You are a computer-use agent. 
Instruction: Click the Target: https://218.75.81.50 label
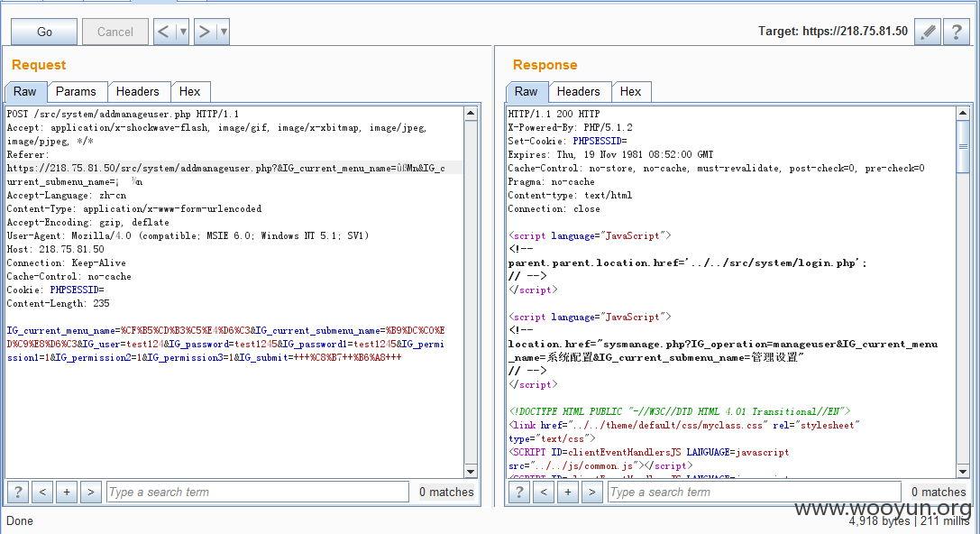pyautogui.click(x=832, y=31)
